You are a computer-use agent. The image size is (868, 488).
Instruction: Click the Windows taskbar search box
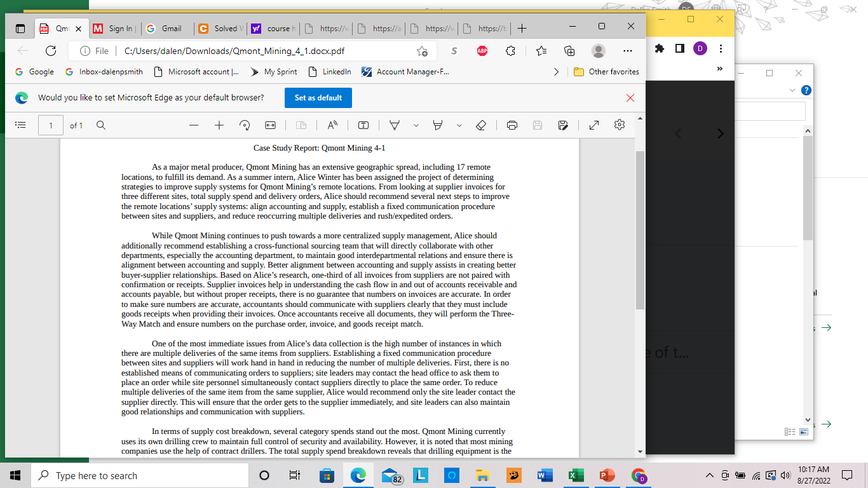pos(140,475)
